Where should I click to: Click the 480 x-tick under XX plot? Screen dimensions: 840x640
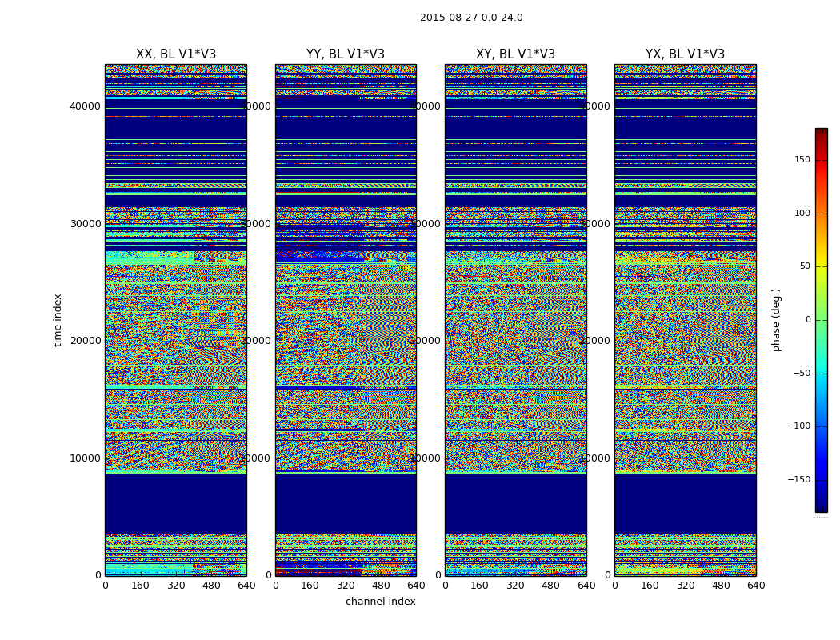click(x=211, y=586)
